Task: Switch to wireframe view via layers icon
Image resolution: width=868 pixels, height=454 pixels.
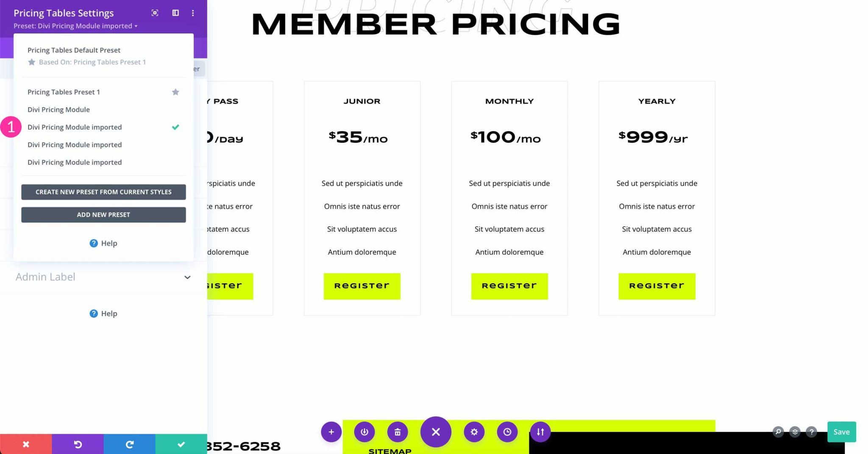Action: 795,432
